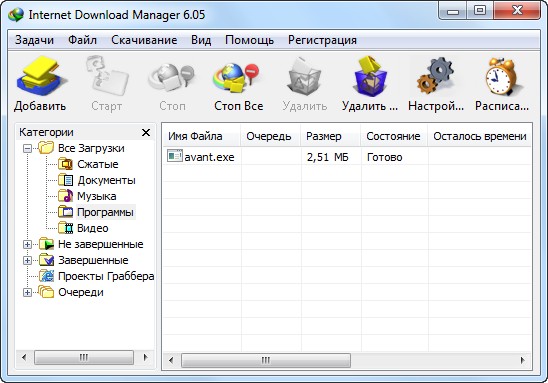The image size is (548, 383).
Task: Select the Сжатые category label
Action: coord(98,164)
